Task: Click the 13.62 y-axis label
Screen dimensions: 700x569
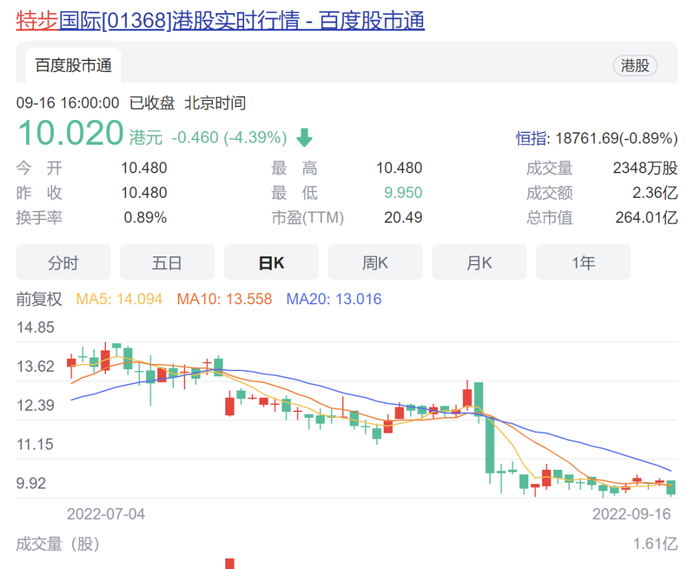Action: pyautogui.click(x=35, y=366)
